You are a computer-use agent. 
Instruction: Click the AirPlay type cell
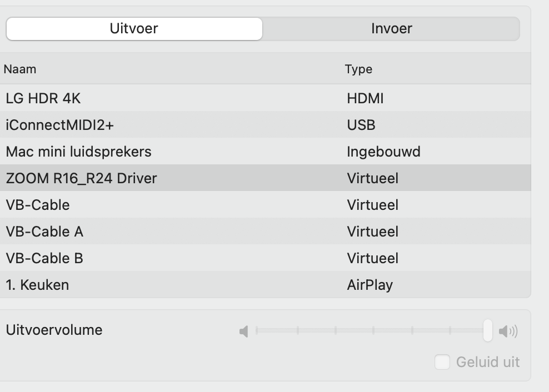(x=370, y=285)
